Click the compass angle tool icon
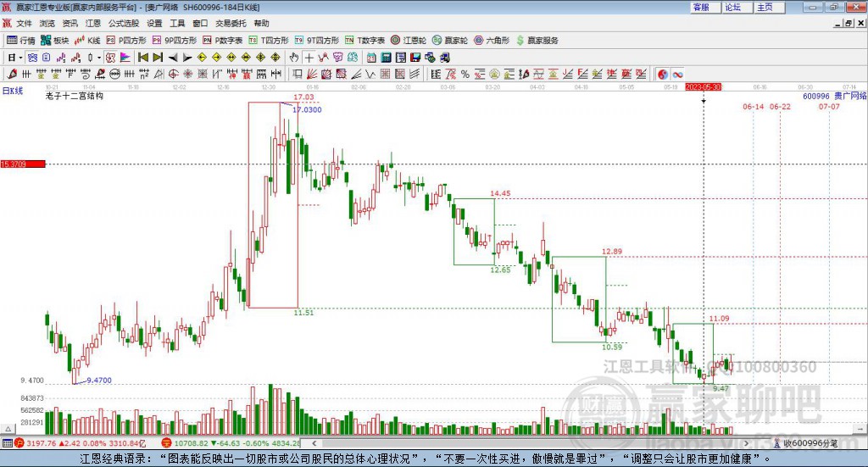This screenshot has height=467, width=868. pyautogui.click(x=159, y=74)
